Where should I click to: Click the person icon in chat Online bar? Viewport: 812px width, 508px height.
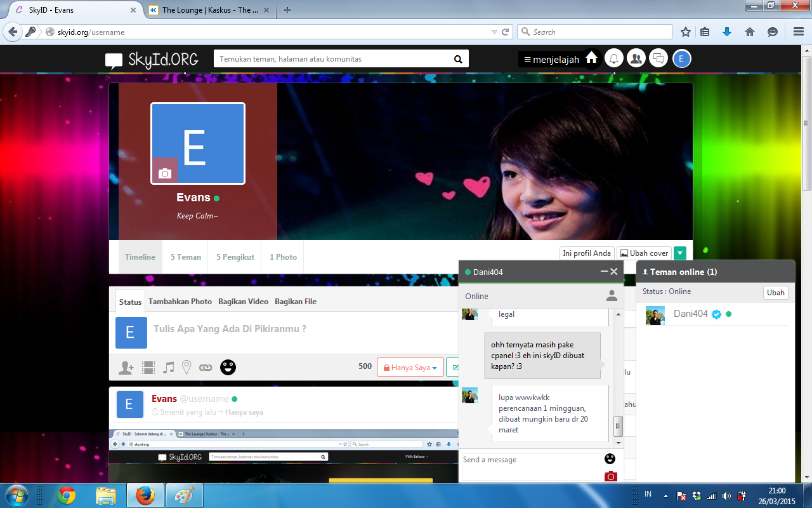coord(612,296)
